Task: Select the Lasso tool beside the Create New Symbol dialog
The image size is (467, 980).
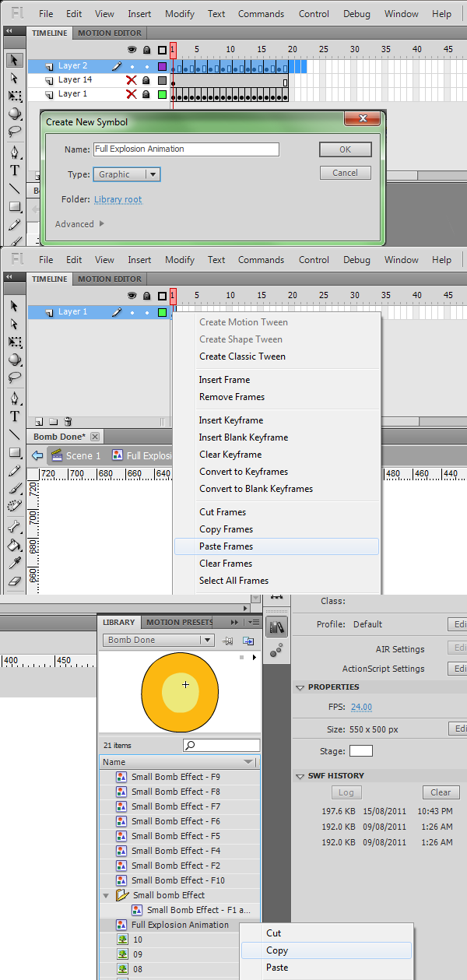Action: [14, 132]
